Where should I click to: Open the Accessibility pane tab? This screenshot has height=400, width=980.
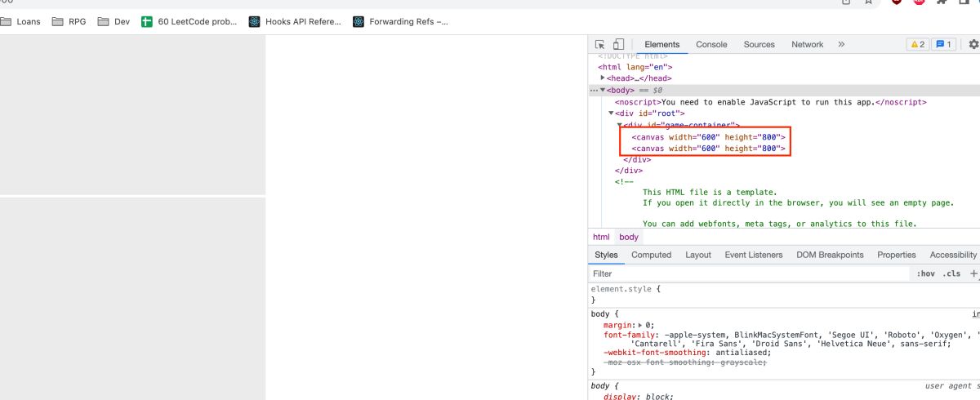pyautogui.click(x=953, y=255)
